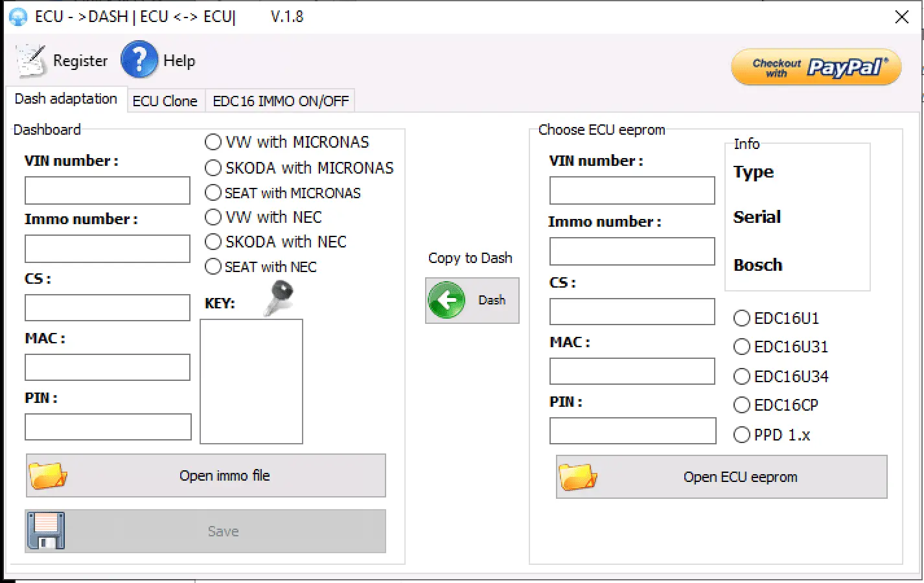Click the key icon next to KEY label
This screenshot has height=583, width=924.
tap(279, 298)
